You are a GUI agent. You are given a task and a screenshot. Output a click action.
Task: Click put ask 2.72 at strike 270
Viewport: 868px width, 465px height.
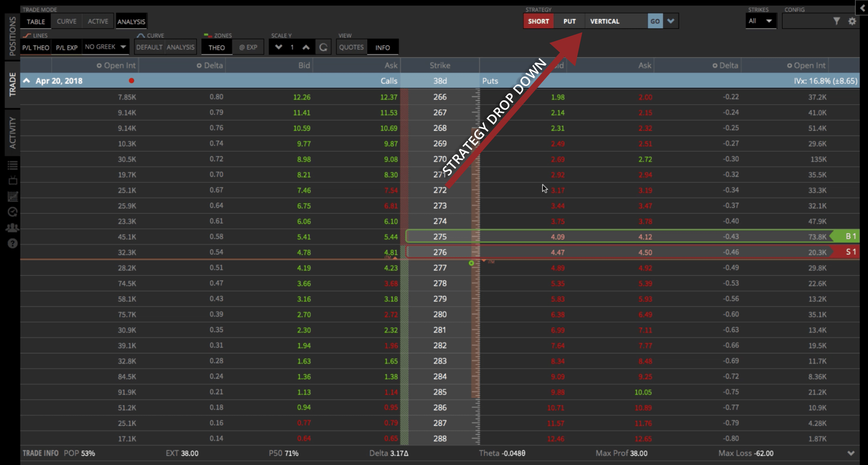tap(645, 159)
